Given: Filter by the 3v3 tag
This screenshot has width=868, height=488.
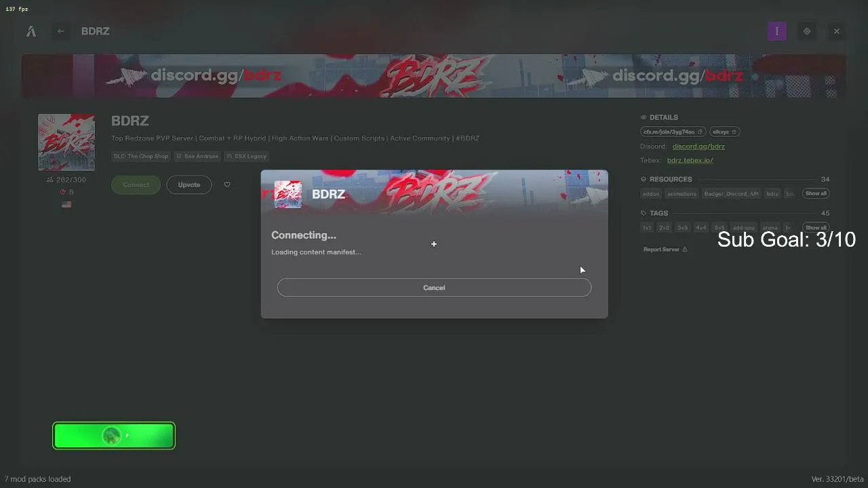Looking at the screenshot, I should click(682, 228).
